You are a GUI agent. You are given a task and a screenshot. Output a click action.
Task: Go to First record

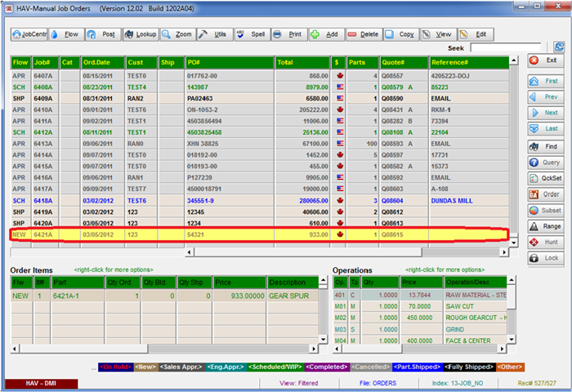tap(545, 81)
